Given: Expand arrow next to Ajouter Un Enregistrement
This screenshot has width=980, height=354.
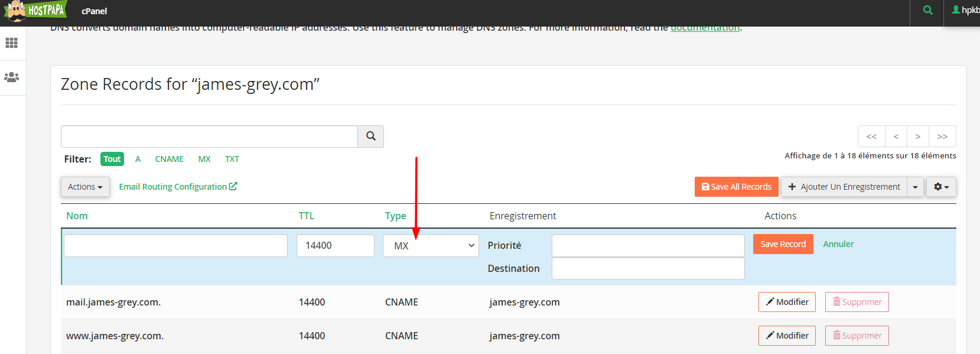Looking at the screenshot, I should 915,187.
